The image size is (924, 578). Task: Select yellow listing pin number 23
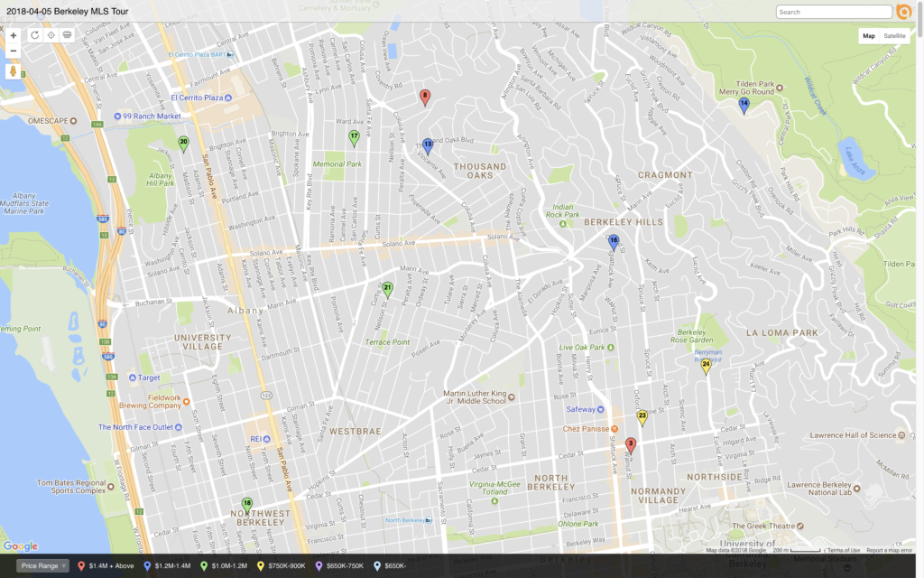642,417
